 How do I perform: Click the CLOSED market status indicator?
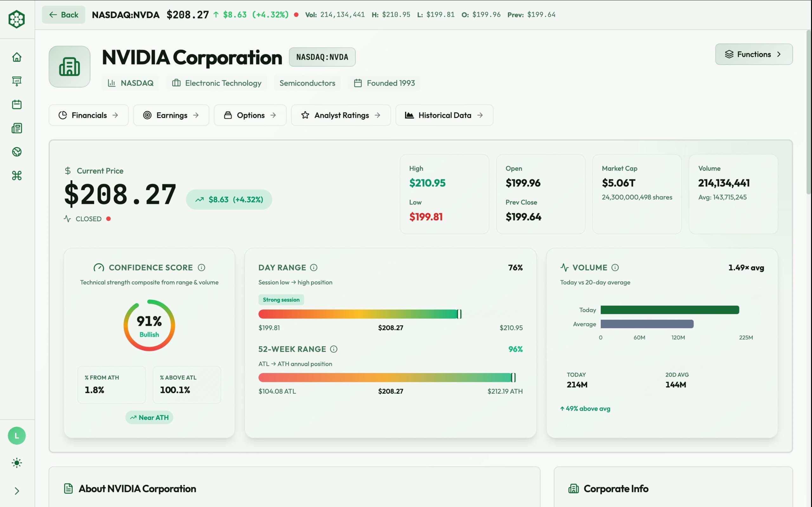(88, 219)
